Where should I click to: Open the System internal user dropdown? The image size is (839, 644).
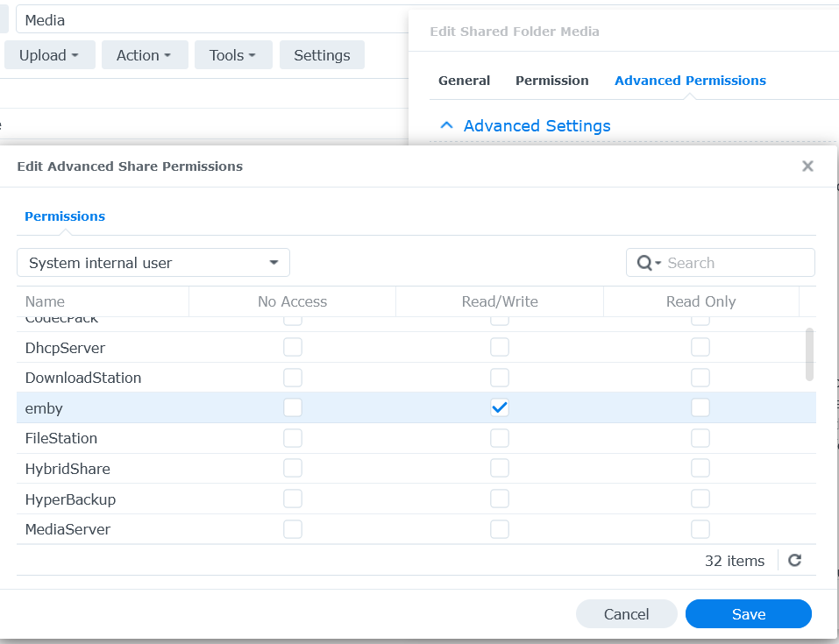(153, 263)
